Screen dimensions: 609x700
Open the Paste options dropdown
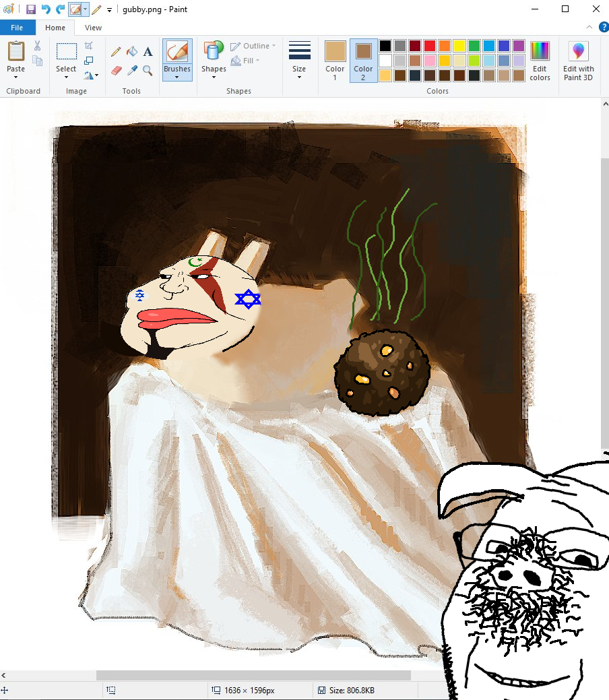(16, 77)
